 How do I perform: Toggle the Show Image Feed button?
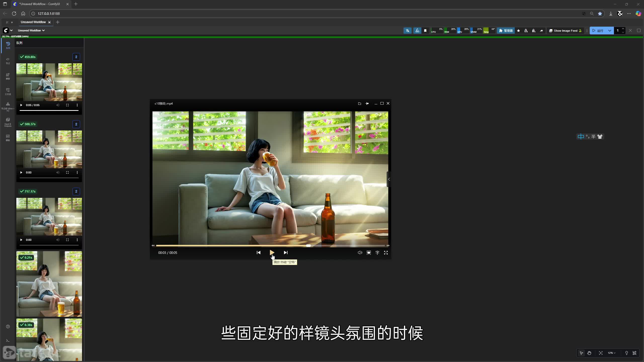[565, 31]
